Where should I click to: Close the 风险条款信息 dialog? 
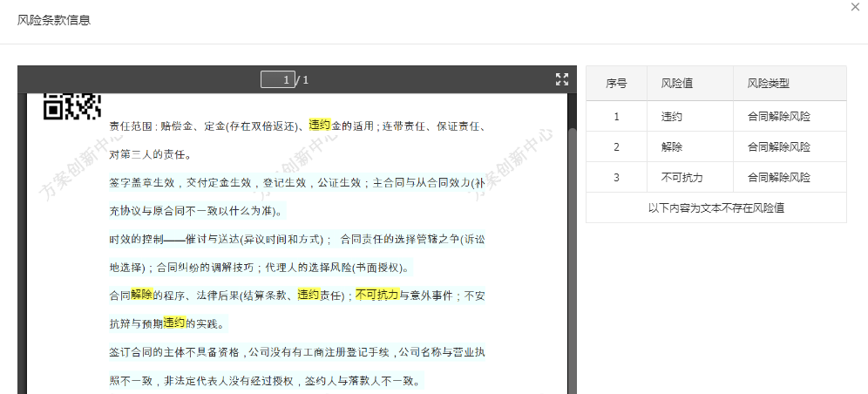855,7
